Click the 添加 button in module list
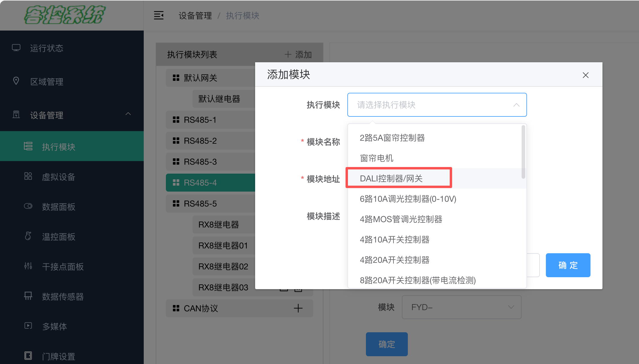Image resolution: width=639 pixels, height=364 pixels. [x=298, y=54]
